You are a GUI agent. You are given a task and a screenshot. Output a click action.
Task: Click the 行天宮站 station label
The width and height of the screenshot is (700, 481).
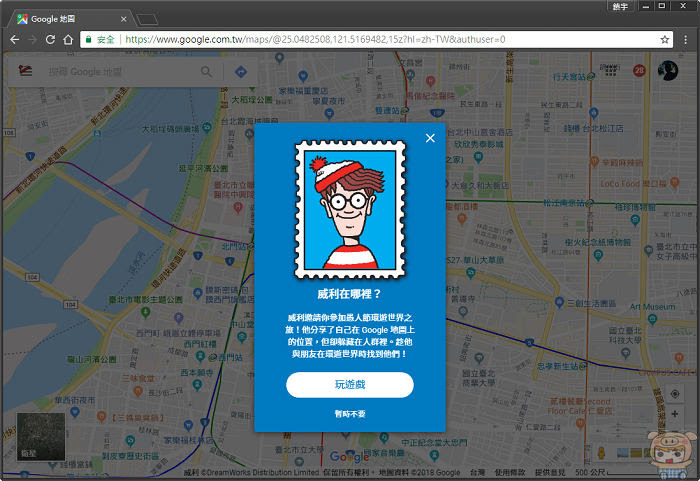coord(569,77)
